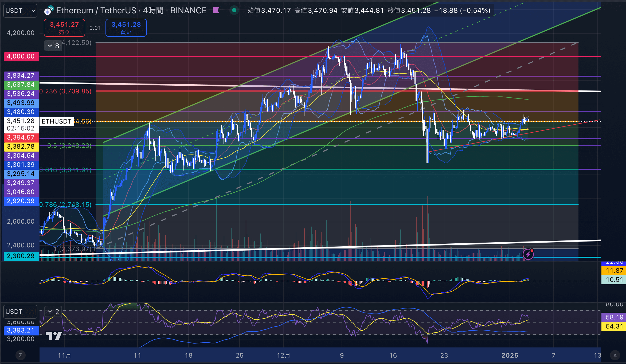Collapse the indicator legend showing 8
The image size is (626, 364).
pyautogui.click(x=53, y=46)
